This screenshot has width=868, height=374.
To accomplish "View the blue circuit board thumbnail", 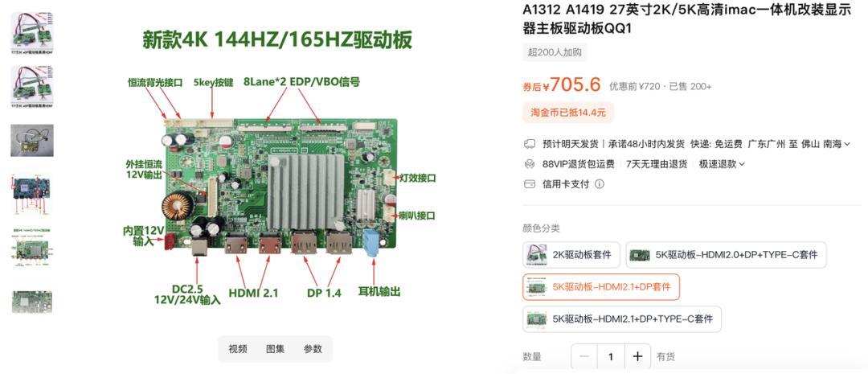I will point(32,191).
